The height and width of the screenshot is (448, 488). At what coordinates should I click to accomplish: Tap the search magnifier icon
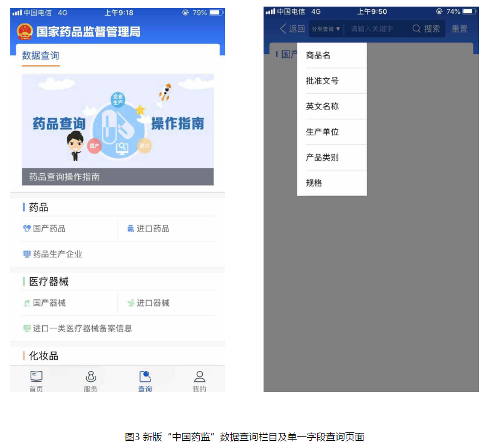(x=416, y=29)
